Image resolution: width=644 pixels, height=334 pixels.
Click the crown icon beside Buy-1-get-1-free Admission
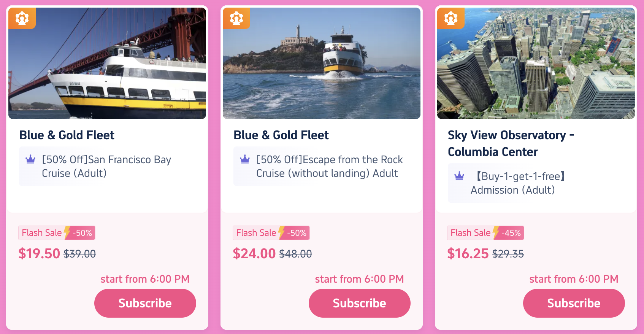click(459, 176)
